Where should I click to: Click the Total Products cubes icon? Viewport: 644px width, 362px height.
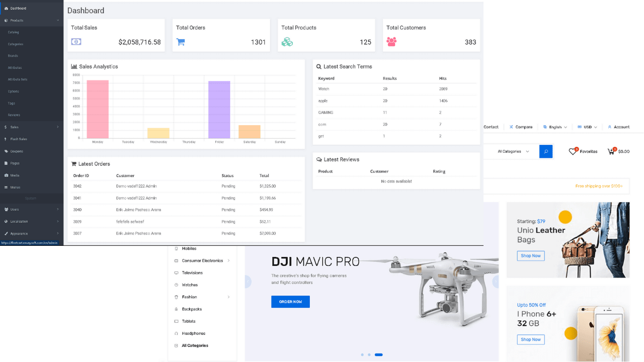coord(287,42)
